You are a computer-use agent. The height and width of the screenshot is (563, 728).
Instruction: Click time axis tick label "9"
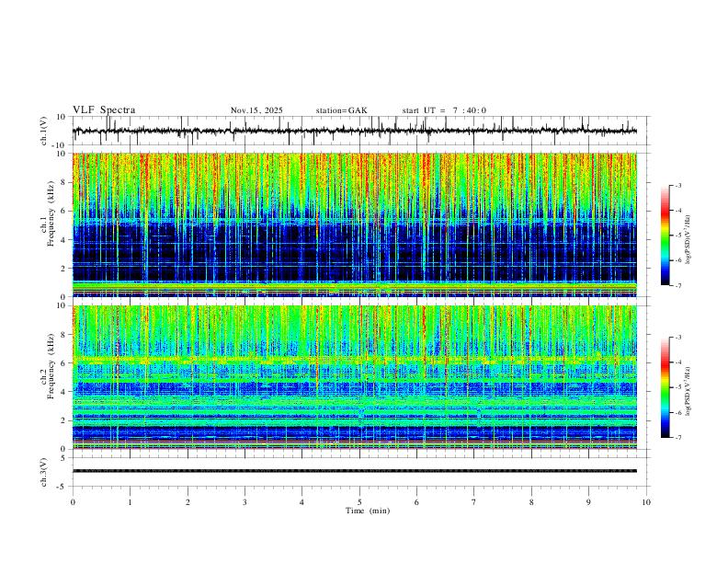(x=588, y=502)
